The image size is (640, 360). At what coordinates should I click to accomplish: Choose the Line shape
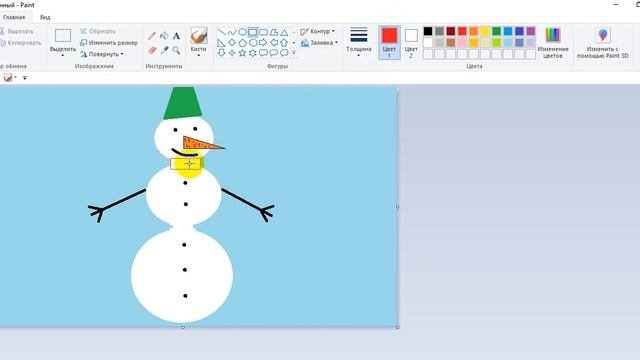point(221,32)
